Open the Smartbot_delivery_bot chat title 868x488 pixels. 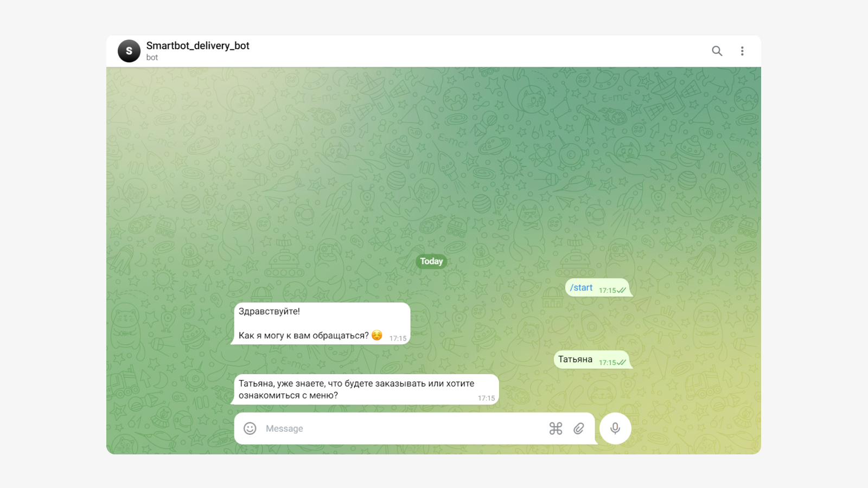click(x=197, y=46)
